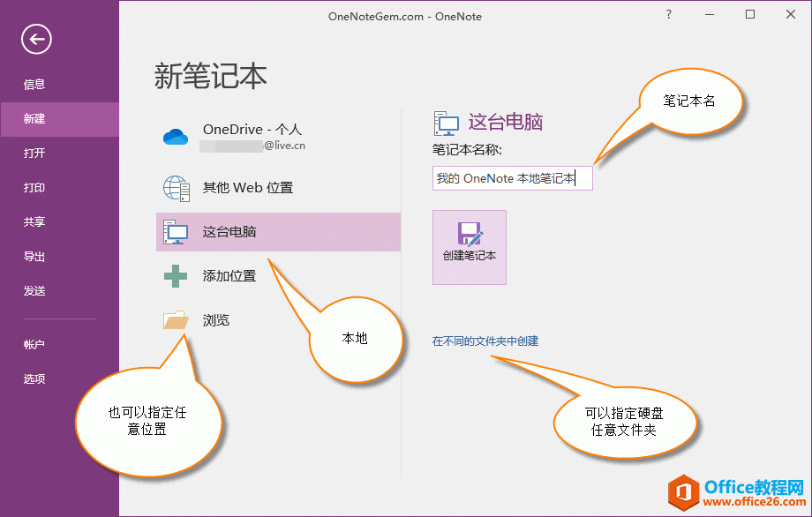Click the 这台电脑 monitor icon in the header
The width and height of the screenshot is (812, 517).
point(447,123)
